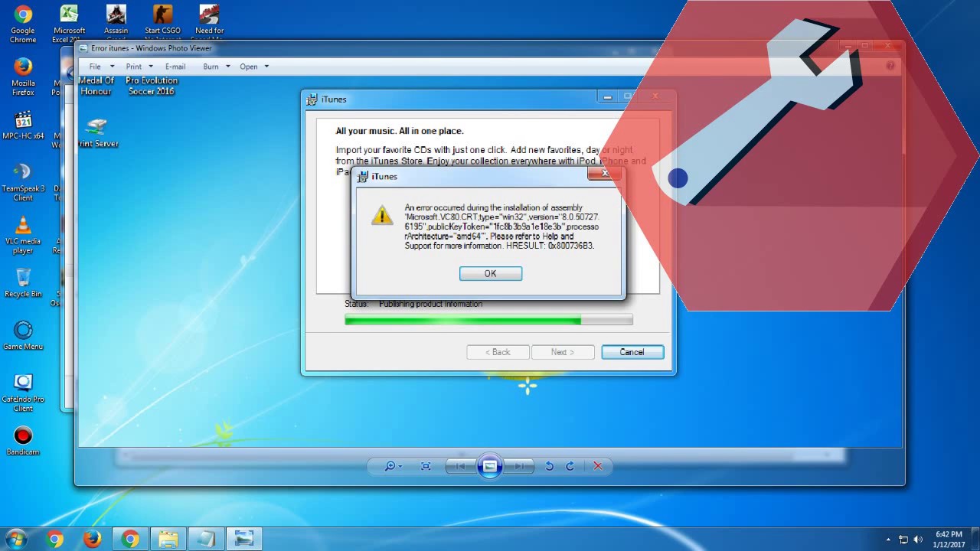Open Bandicam desktop shortcut
This screenshot has width=980, height=551.
click(x=23, y=441)
